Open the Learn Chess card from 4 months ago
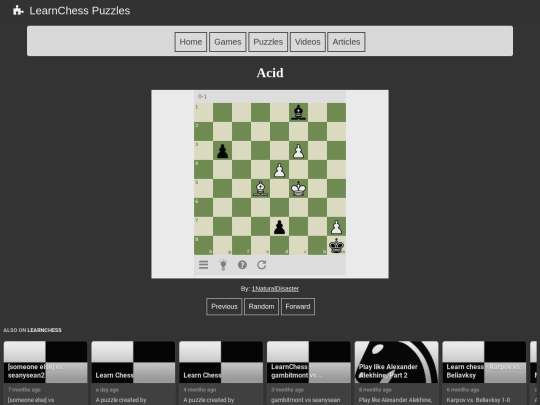 tap(221, 373)
